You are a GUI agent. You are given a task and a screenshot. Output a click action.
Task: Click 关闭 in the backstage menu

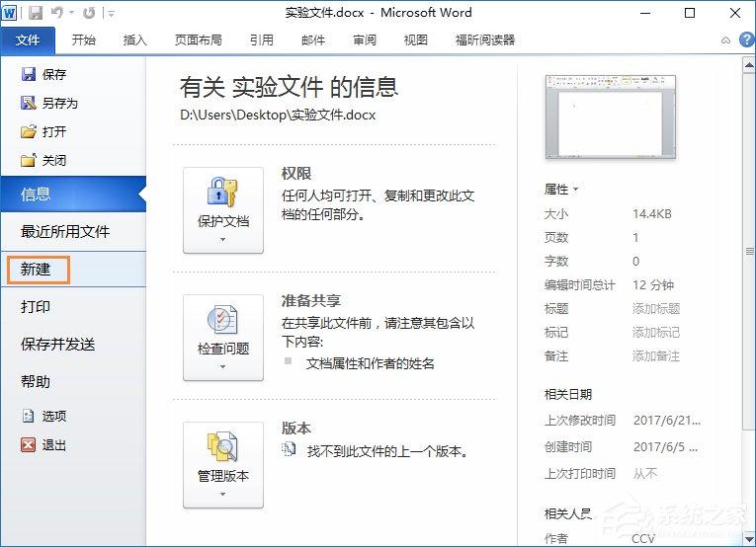click(x=43, y=160)
